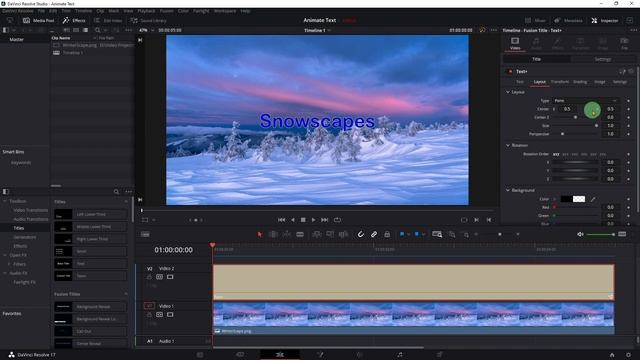This screenshot has height=360, width=640.
Task: Stop playback in the viewer
Action: point(303,220)
